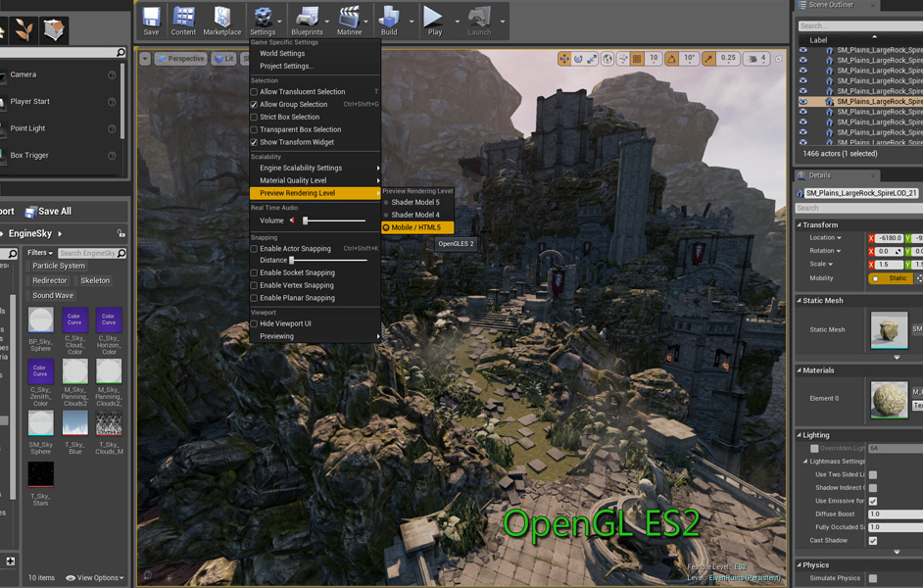Switch to the Details tab
This screenshot has width=923, height=588.
tap(819, 175)
